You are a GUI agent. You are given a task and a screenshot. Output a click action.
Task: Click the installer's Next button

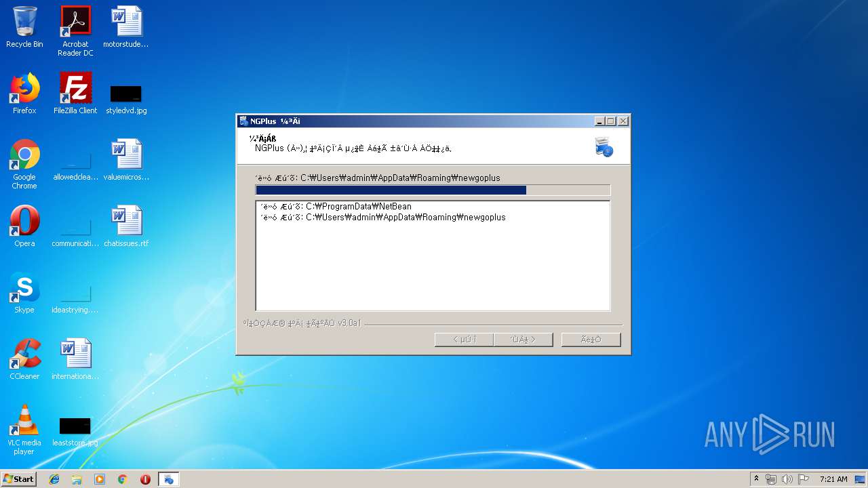(523, 340)
